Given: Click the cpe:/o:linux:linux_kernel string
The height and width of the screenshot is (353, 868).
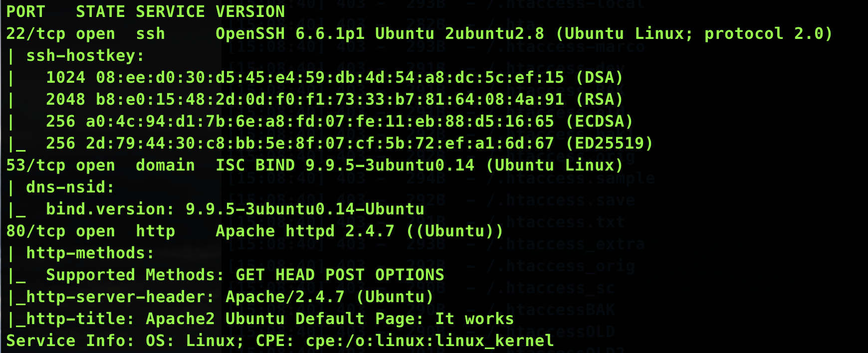Looking at the screenshot, I should coord(430,341).
